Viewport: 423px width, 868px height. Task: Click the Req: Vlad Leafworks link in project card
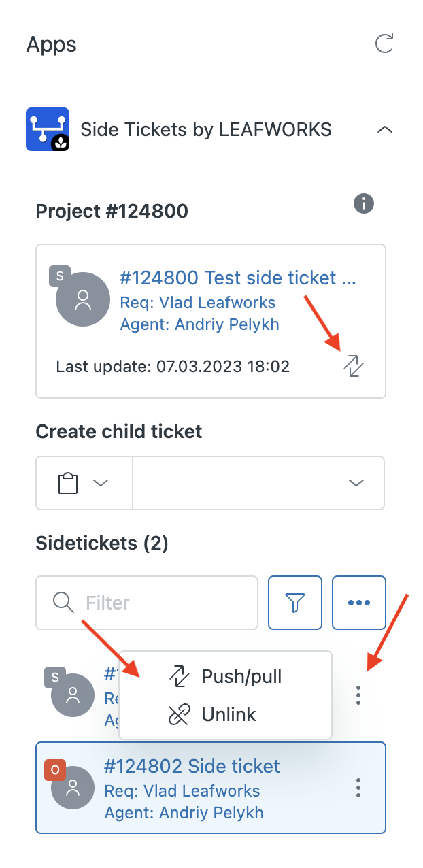click(x=197, y=303)
